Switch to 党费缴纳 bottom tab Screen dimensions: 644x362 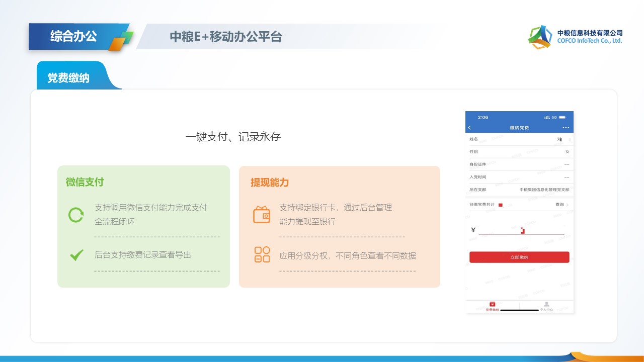492,306
